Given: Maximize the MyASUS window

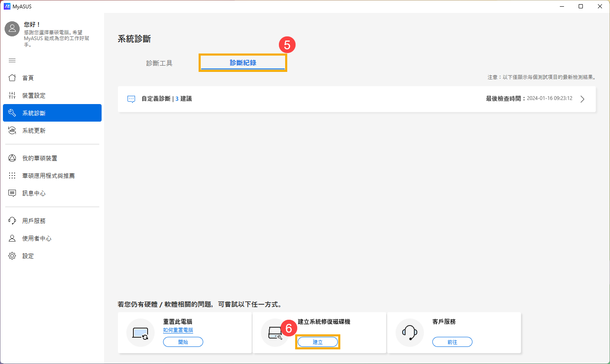Looking at the screenshot, I should [x=581, y=6].
